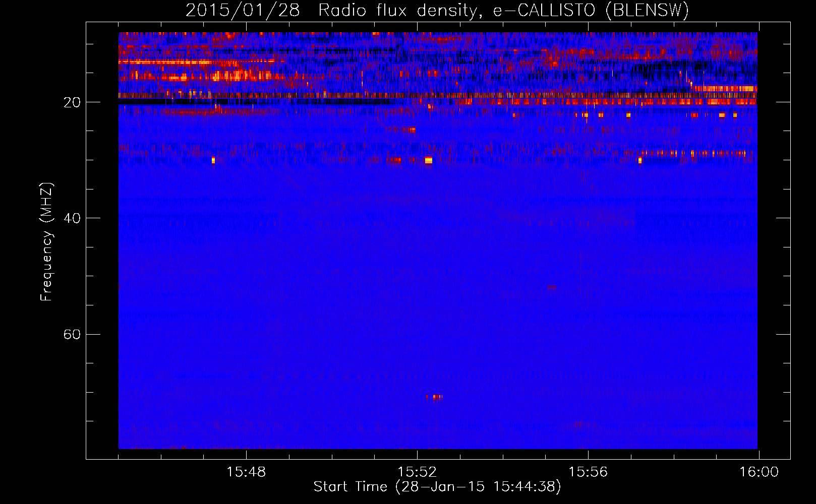Click the 40 frequency tick label
The width and height of the screenshot is (816, 504).
[72, 219]
